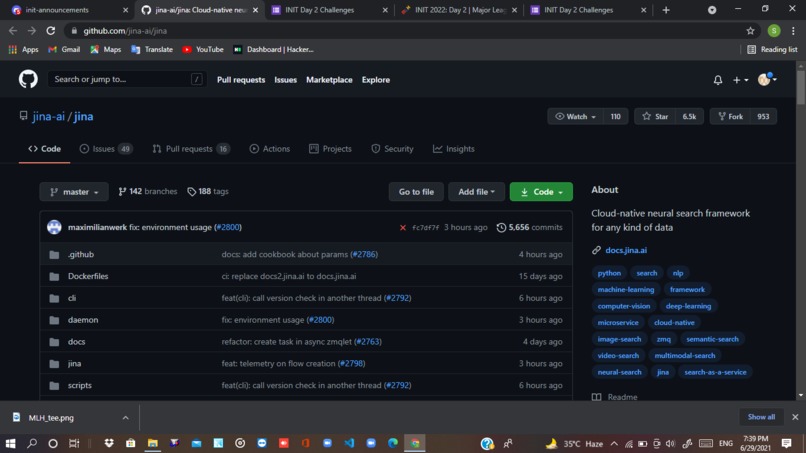View the 110 watchers count
Screen dimensions: 806x453
tap(615, 117)
